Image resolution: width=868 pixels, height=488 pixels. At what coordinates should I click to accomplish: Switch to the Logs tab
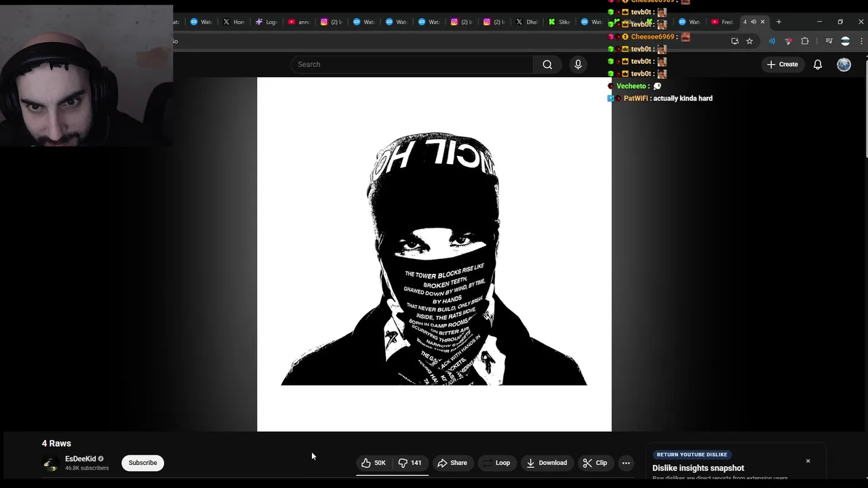tap(267, 22)
